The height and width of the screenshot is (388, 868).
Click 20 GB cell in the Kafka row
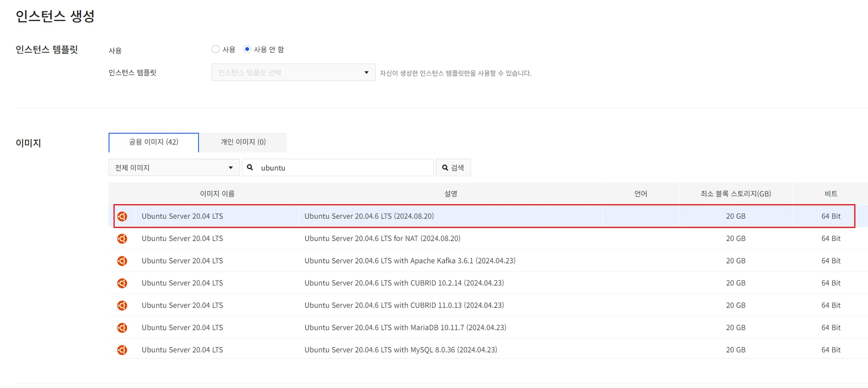coord(736,261)
